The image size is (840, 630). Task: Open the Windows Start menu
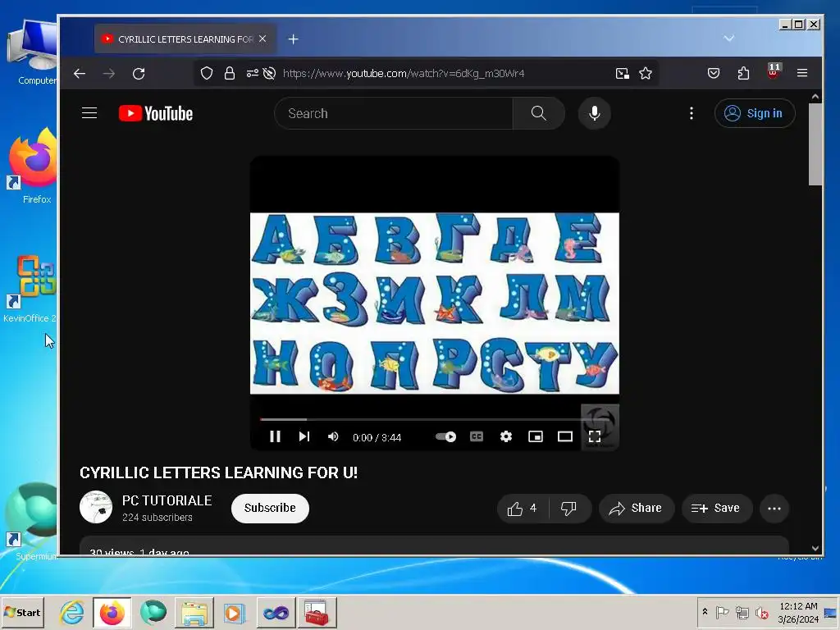click(x=22, y=612)
